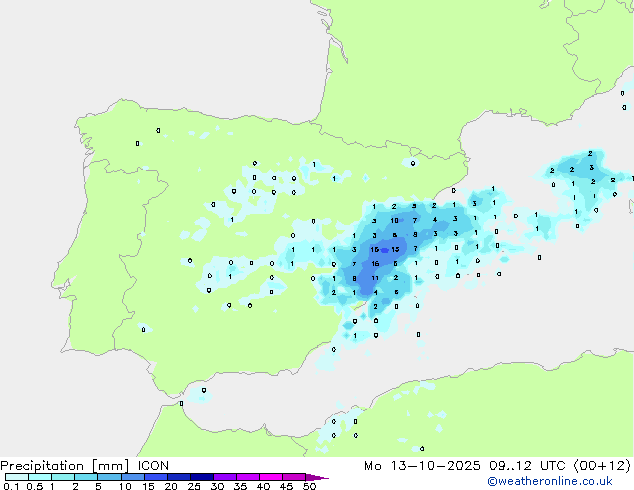This screenshot has width=634, height=490.
Task: Open the weatheronline.co.uk copyright link
Action: coord(550,481)
